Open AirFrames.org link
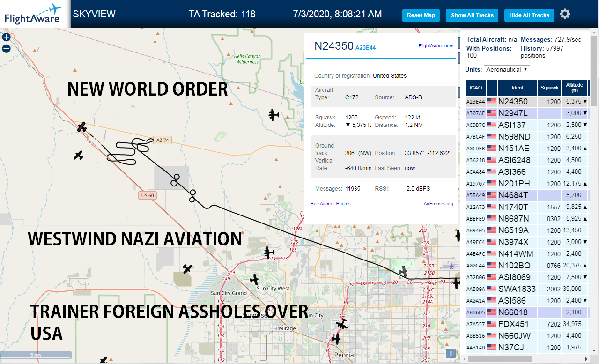This screenshot has width=599, height=364. click(438, 204)
